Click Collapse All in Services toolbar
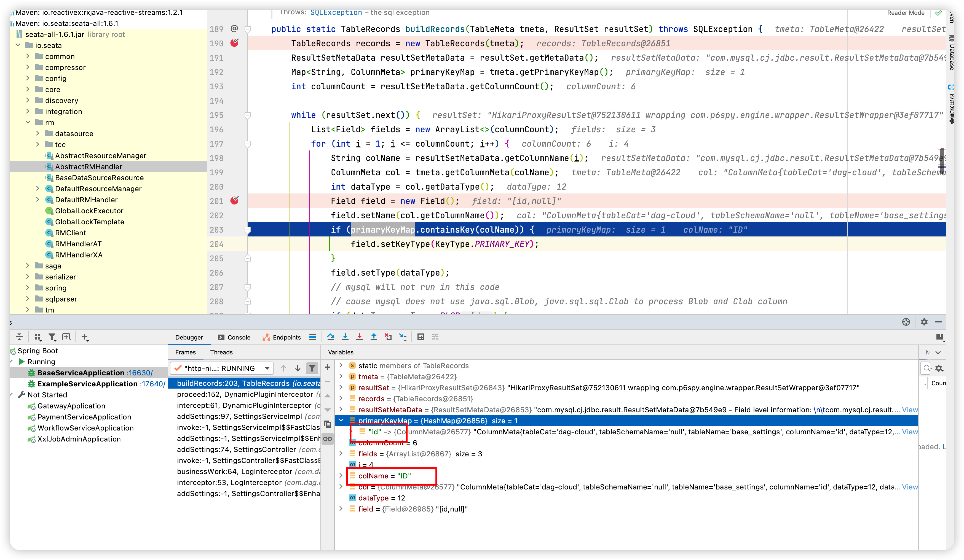Viewport: 964px width, 560px height. [x=19, y=337]
